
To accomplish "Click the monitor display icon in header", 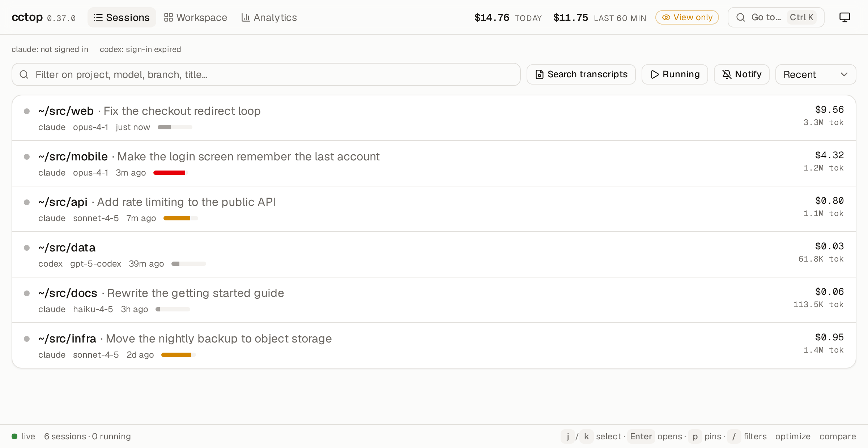I will [844, 17].
